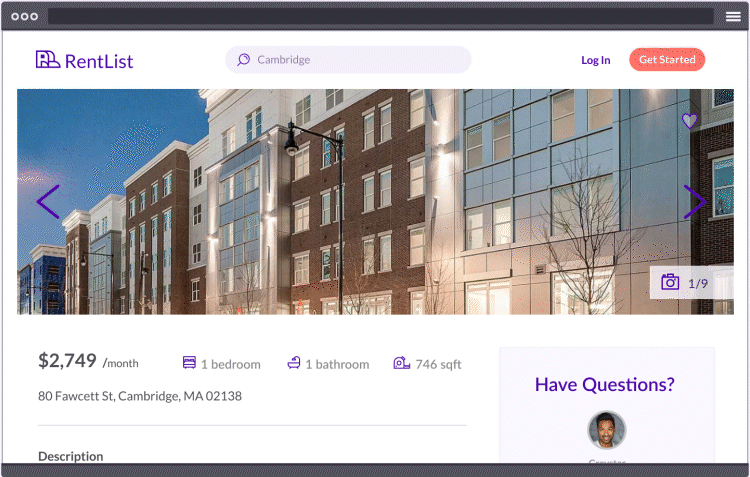This screenshot has height=477, width=750.
Task: Click the Description heading
Action: click(x=71, y=456)
